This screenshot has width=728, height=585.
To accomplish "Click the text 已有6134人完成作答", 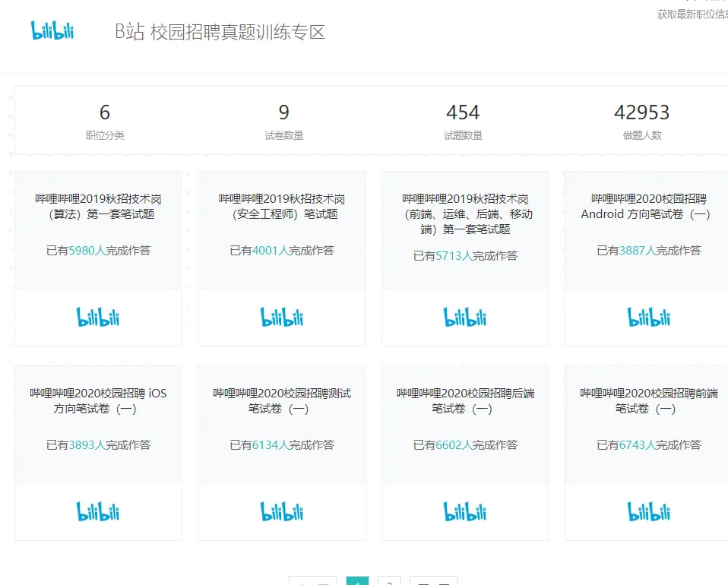I will coord(282,444).
